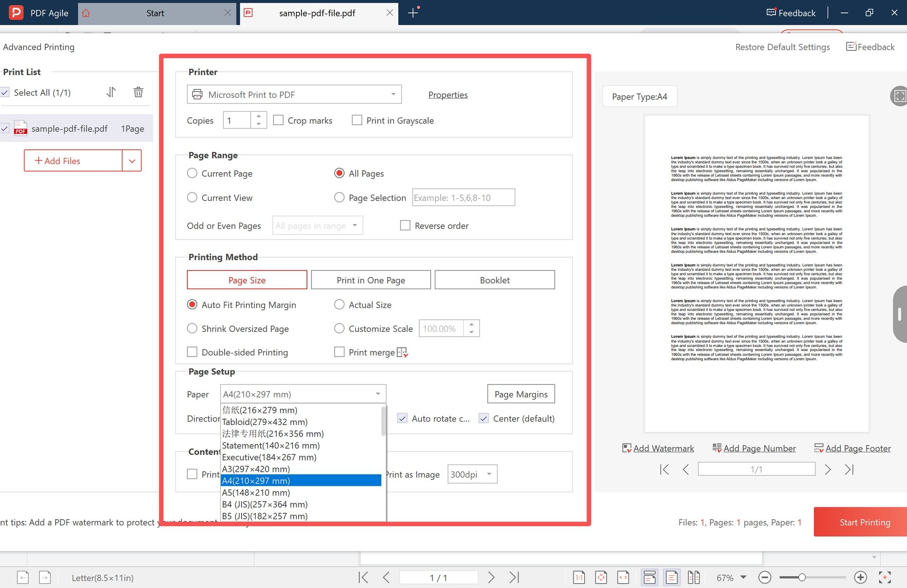
Task: Toggle Select All checkbox
Action: point(5,92)
